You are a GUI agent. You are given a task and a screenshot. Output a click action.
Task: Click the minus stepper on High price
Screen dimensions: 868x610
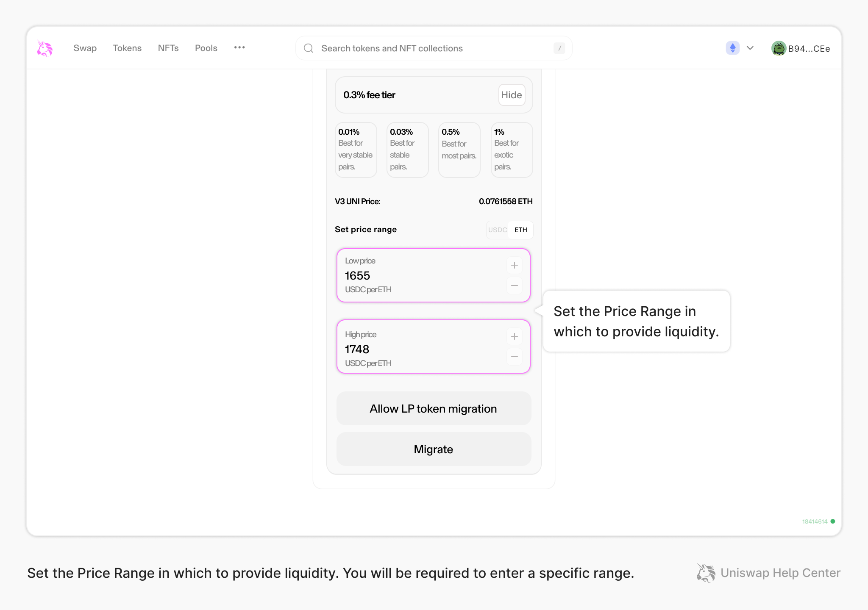click(x=514, y=357)
